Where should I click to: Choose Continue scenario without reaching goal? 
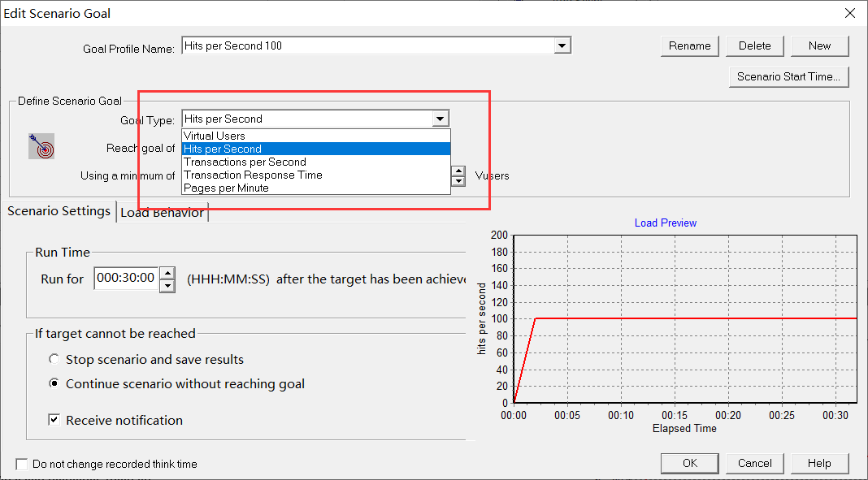[x=54, y=383]
